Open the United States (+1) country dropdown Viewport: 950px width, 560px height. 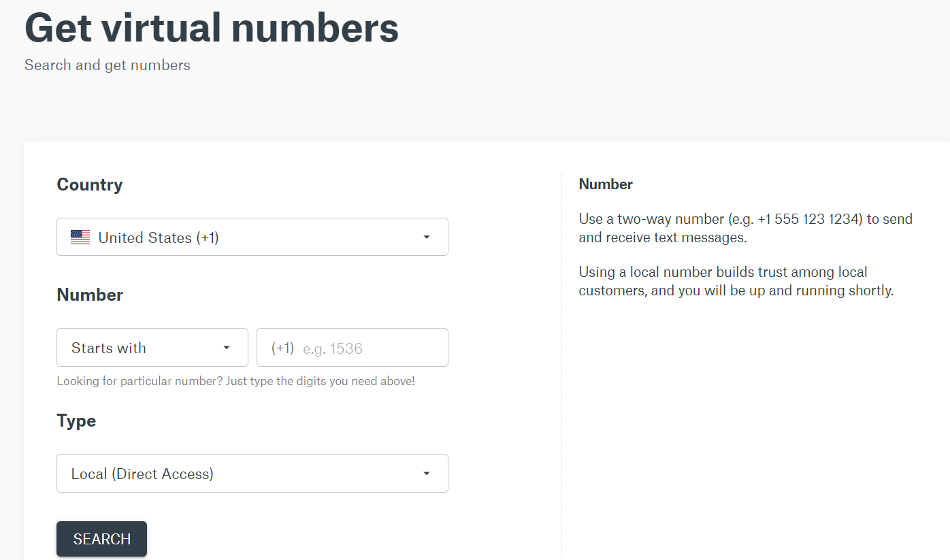252,237
